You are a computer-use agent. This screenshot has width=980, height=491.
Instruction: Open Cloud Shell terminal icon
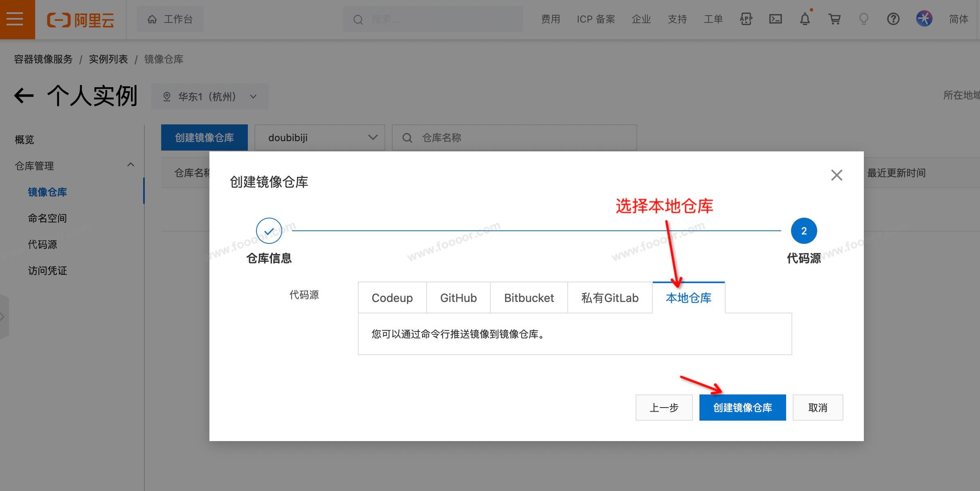(x=775, y=19)
